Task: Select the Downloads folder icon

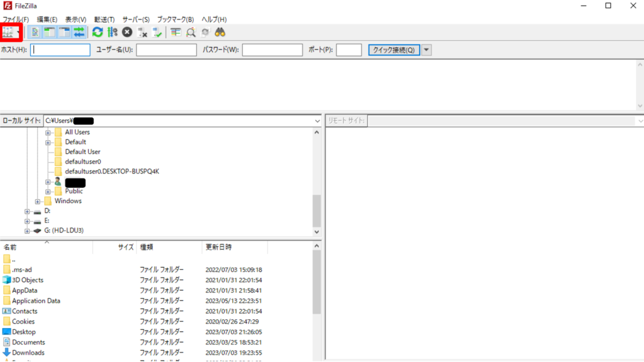Action: [6, 353]
